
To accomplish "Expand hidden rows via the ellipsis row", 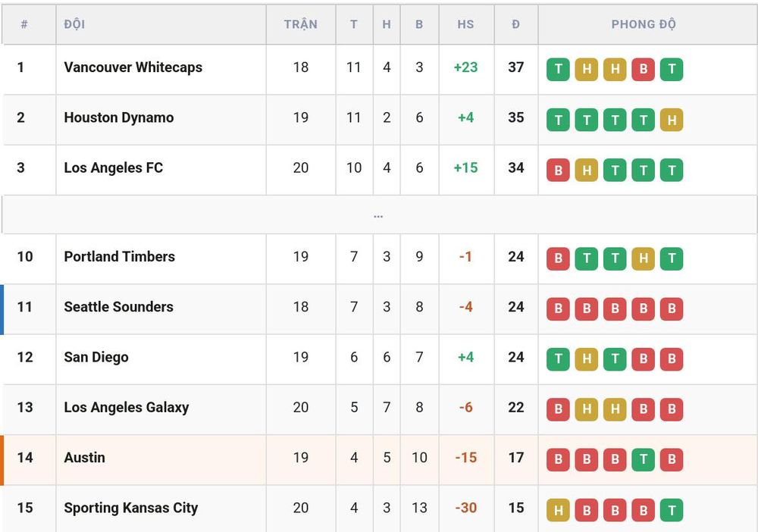I will click(x=378, y=215).
